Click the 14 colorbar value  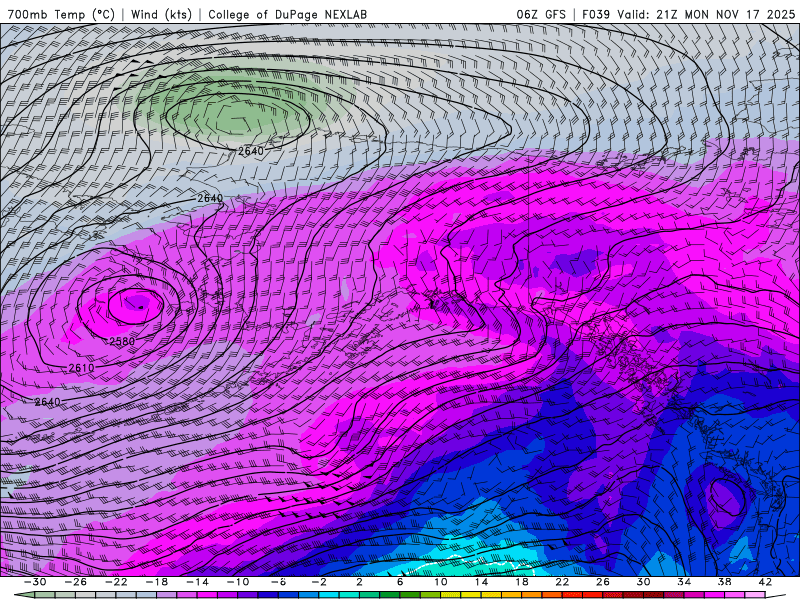pos(481,582)
